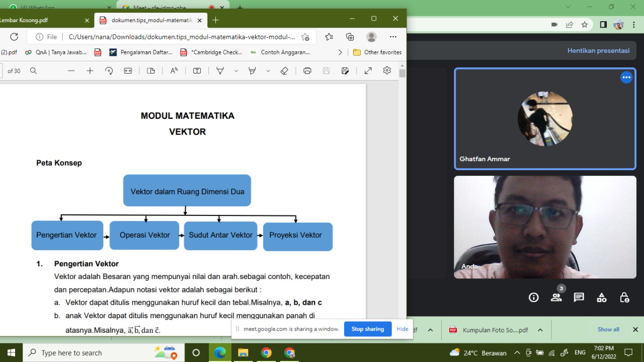This screenshot has height=362, width=644.
Task: Expand Kumpulan Foto download options chevron
Action: [540, 330]
